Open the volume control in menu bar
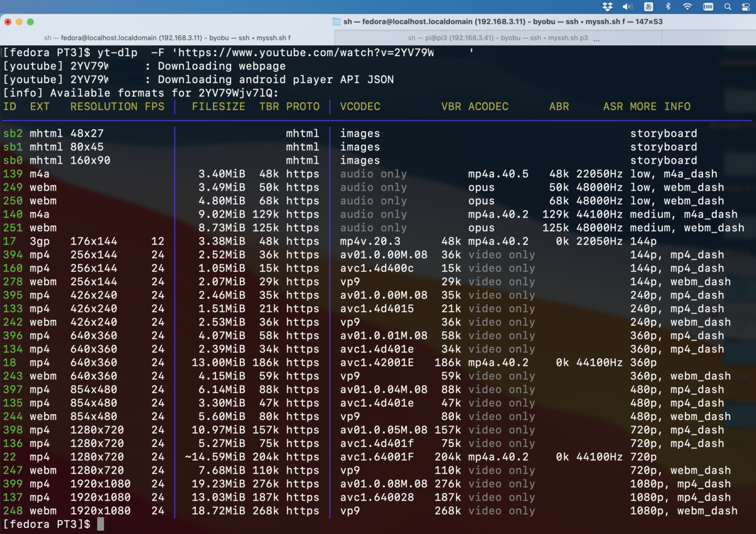 627,6
